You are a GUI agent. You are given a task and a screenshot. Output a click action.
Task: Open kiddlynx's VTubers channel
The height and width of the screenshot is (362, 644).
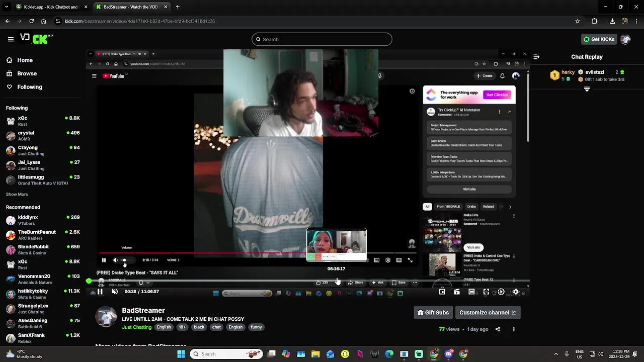[x=43, y=220]
